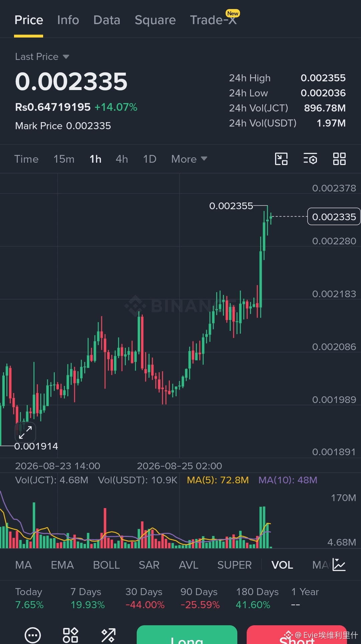Enable the MA indicator
The image size is (361, 644).
[x=23, y=565]
